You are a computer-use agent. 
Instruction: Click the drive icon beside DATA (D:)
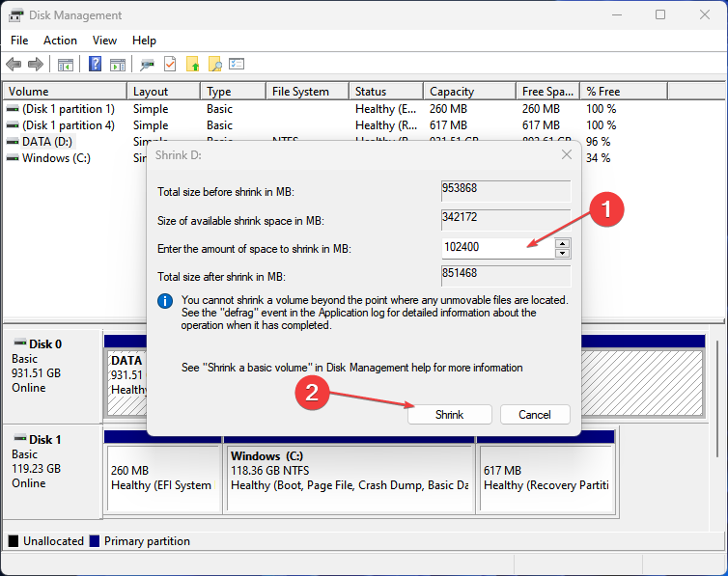(13, 142)
